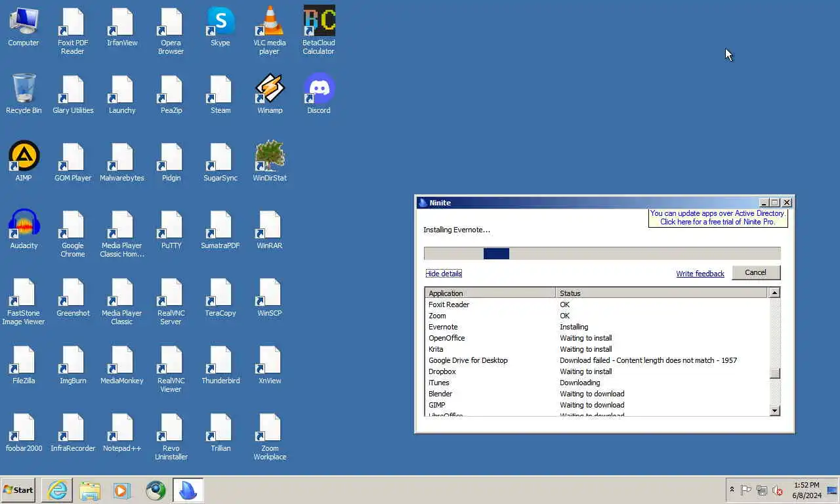The height and width of the screenshot is (504, 840).
Task: Select the Google Drive for Desktop row
Action: point(597,360)
